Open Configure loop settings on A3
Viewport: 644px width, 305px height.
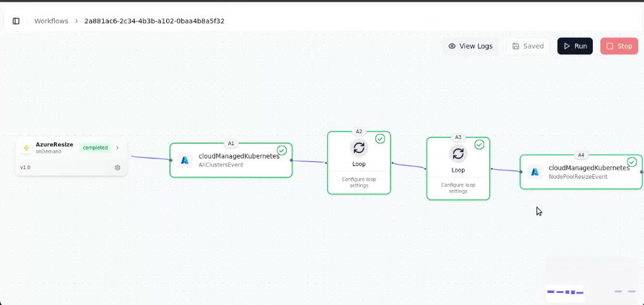(458, 188)
